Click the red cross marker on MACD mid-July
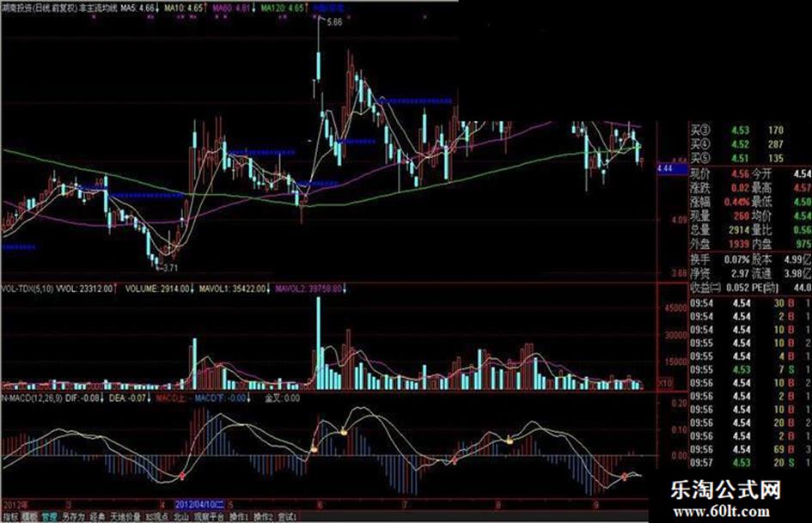Image resolution: width=812 pixels, height=523 pixels. tap(455, 459)
